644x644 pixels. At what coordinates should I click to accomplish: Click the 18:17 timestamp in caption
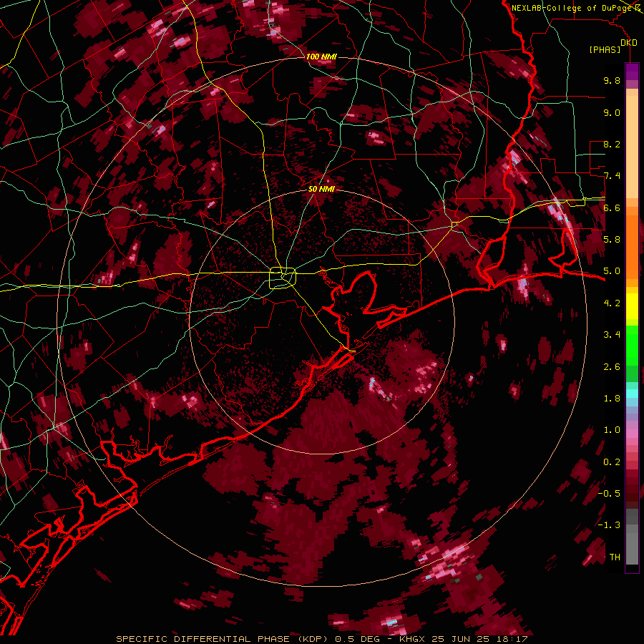click(513, 639)
